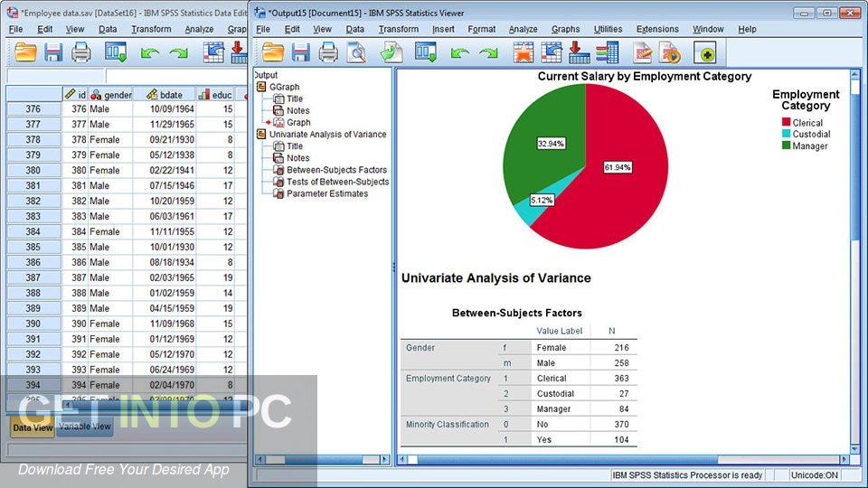
Task: Click the Run script play icon
Action: click(x=669, y=52)
